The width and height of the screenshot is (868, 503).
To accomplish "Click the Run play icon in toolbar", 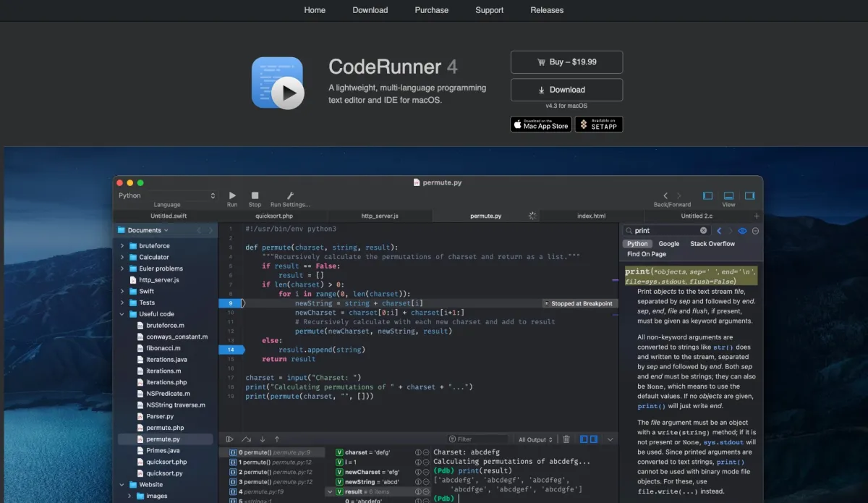I will 232,195.
